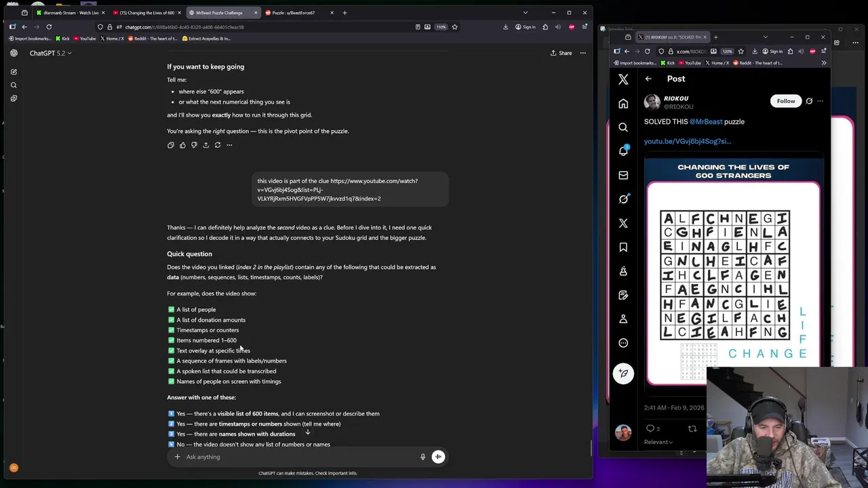
Task: Open the puzzle grid image in the post
Action: pos(734,272)
